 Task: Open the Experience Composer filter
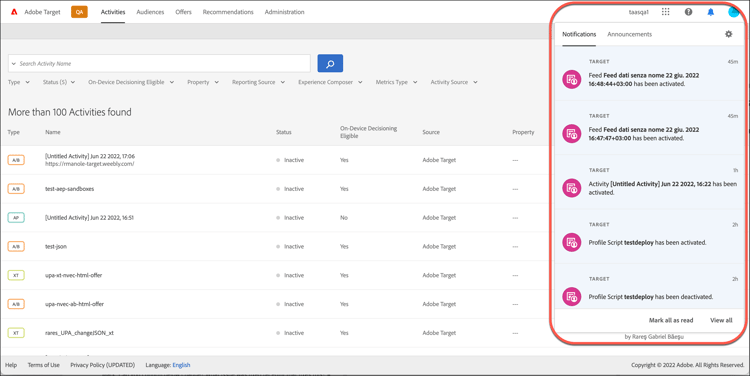[x=330, y=82]
